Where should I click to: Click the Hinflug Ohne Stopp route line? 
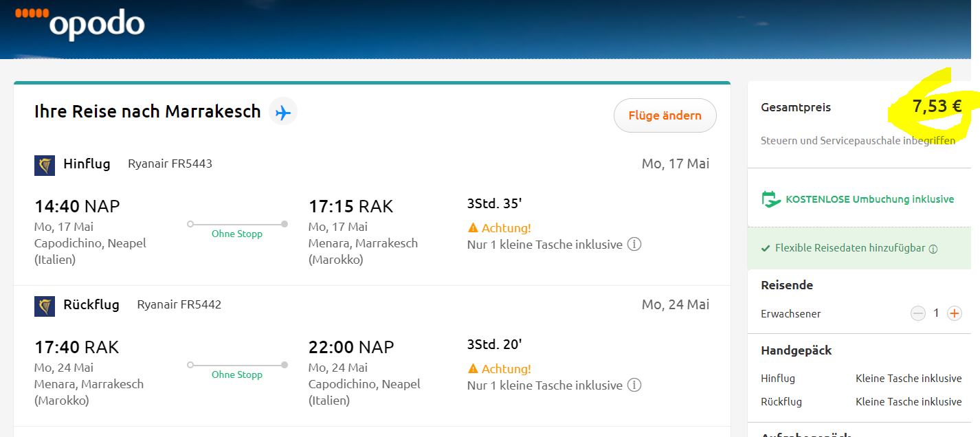click(237, 224)
